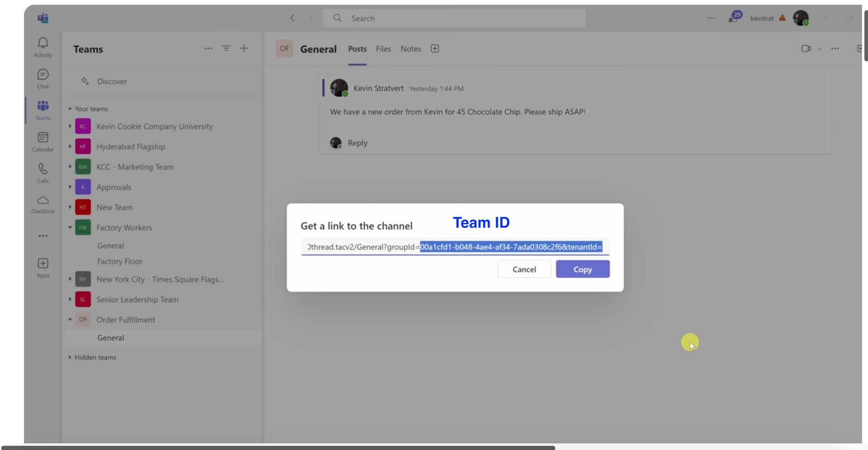Open New York City - Times Square team
Viewport: 868px width, 450px height.
click(160, 279)
